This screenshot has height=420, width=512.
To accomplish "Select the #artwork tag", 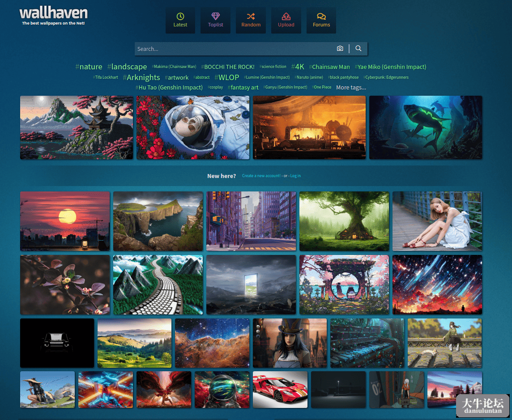I will [x=177, y=78].
